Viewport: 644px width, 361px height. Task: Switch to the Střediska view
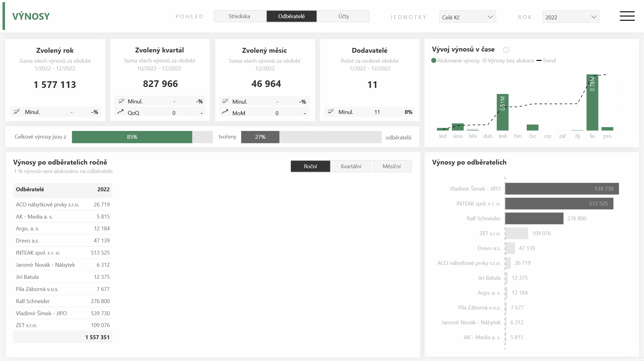239,16
